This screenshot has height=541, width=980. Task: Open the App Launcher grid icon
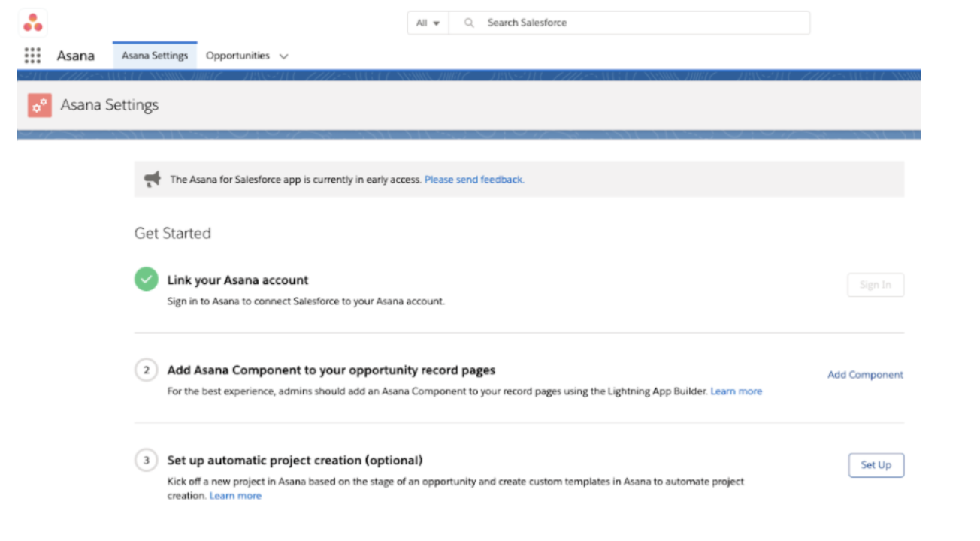32,56
